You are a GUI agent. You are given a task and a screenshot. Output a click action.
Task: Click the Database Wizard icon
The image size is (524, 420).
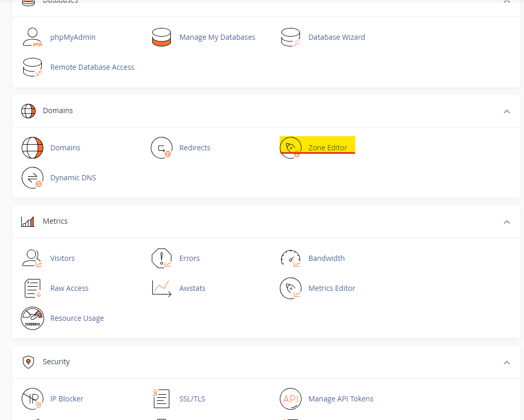click(291, 37)
